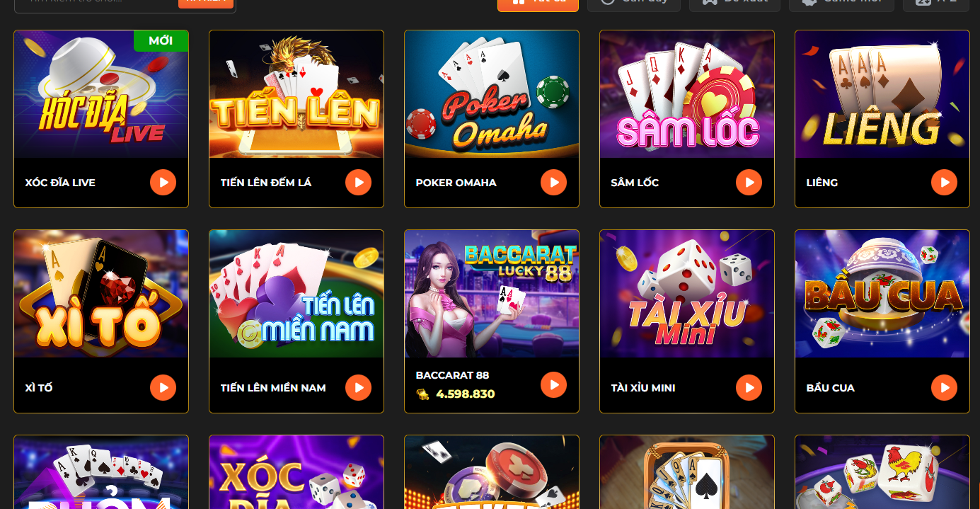Open the Tiến Lên dragon card thumbnail
The width and height of the screenshot is (980, 509).
(296, 94)
